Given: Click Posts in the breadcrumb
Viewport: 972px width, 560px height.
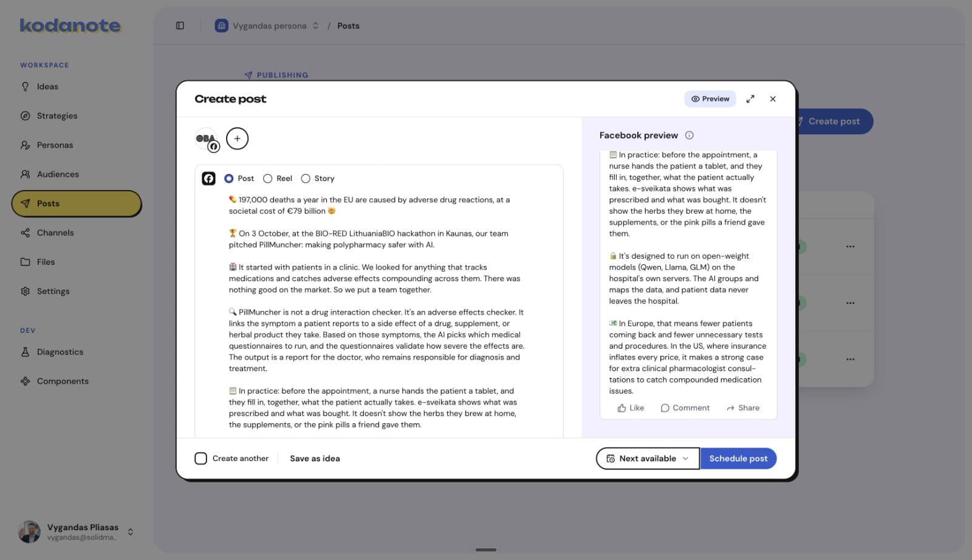Looking at the screenshot, I should pos(348,26).
